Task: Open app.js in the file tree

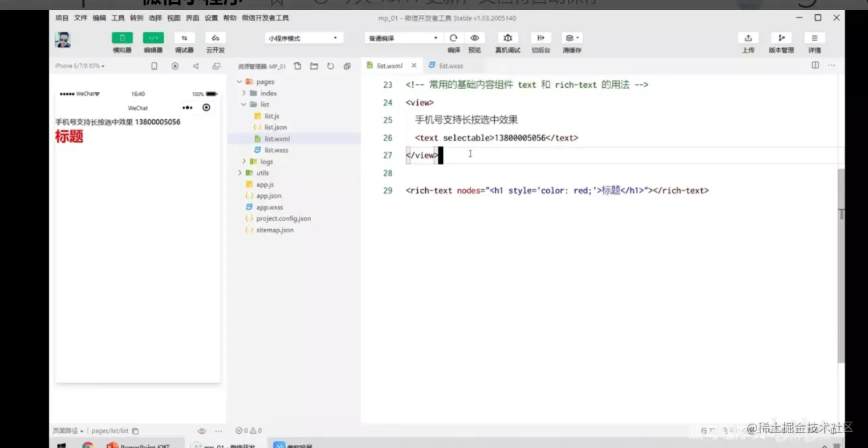Action: tap(264, 184)
